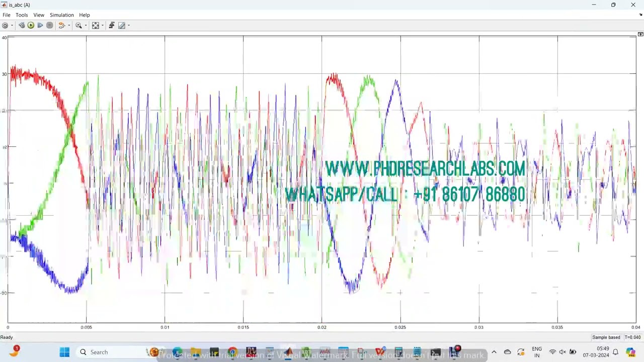644x362 pixels.
Task: Open the volume tray icon
Action: pyautogui.click(x=562, y=352)
